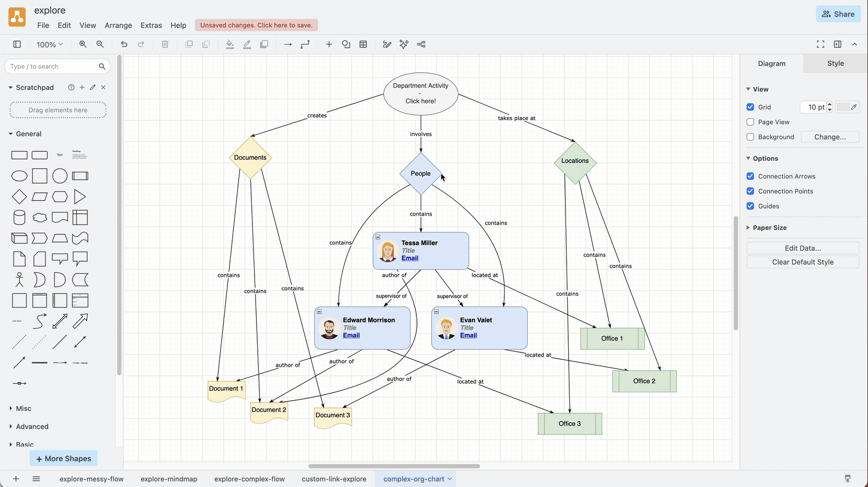Undo the last action
868x487 pixels.
click(124, 44)
